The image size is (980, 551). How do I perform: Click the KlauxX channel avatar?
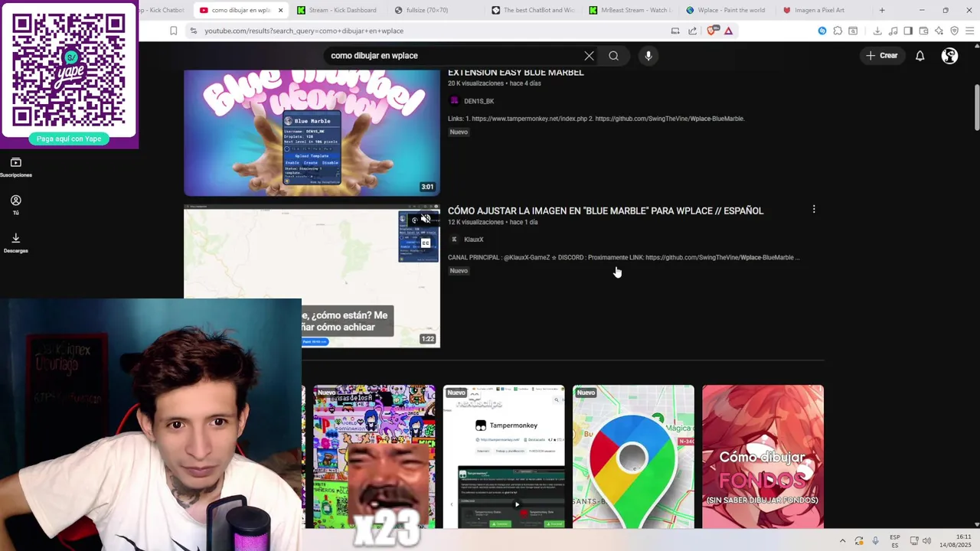pos(454,240)
